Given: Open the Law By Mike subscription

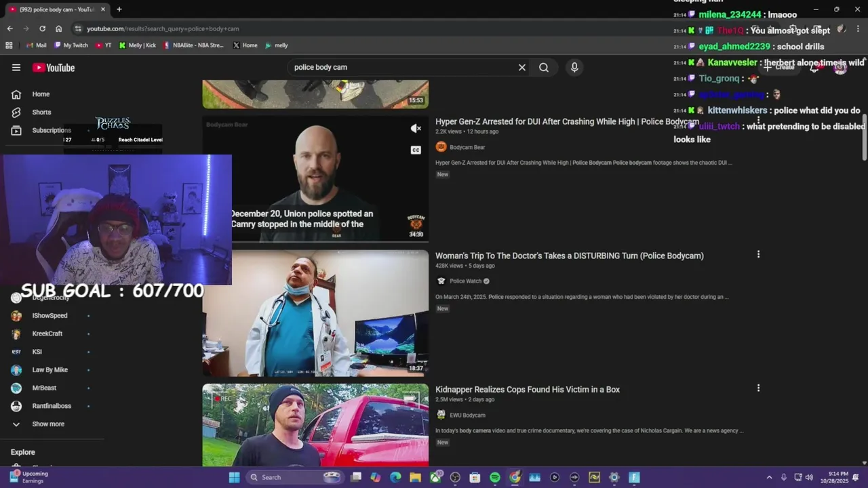Looking at the screenshot, I should (50, 369).
